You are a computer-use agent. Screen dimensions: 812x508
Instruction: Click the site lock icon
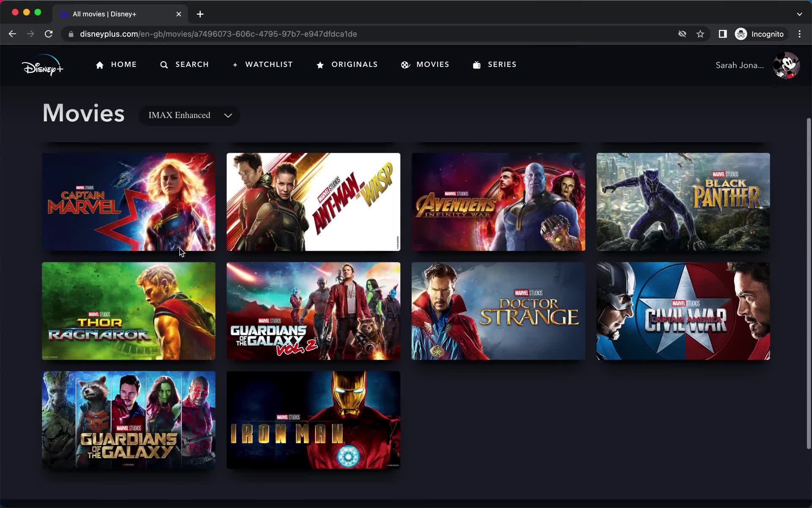click(x=71, y=34)
